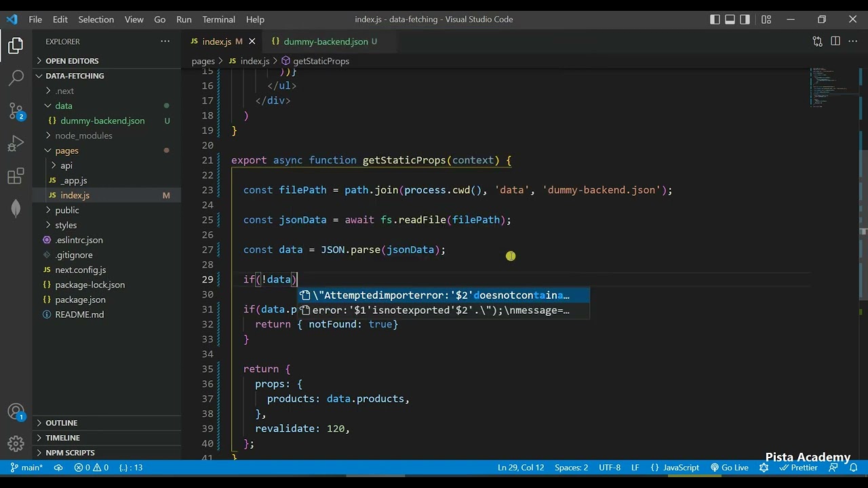Viewport: 868px width, 488px height.
Task: Toggle the primary side bar layout
Action: pyautogui.click(x=715, y=20)
